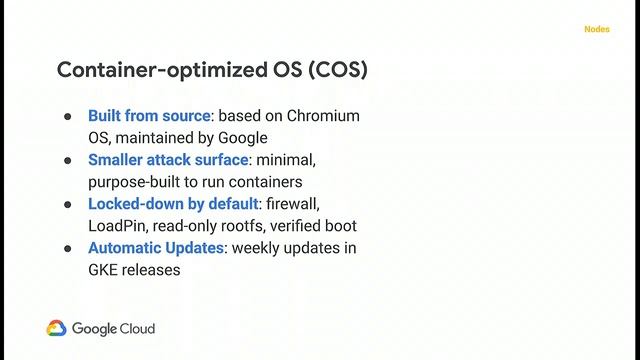
Task: Click the text 'purpose-built to run containers'
Action: coord(196,182)
